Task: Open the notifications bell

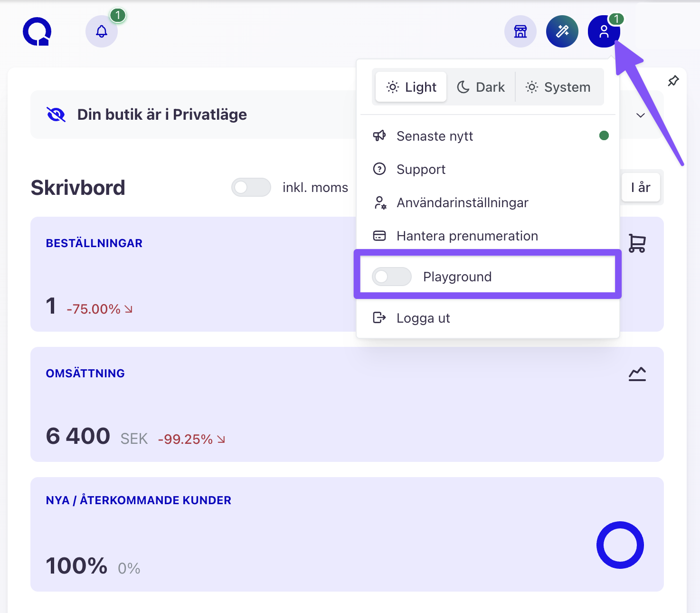Action: pyautogui.click(x=102, y=31)
